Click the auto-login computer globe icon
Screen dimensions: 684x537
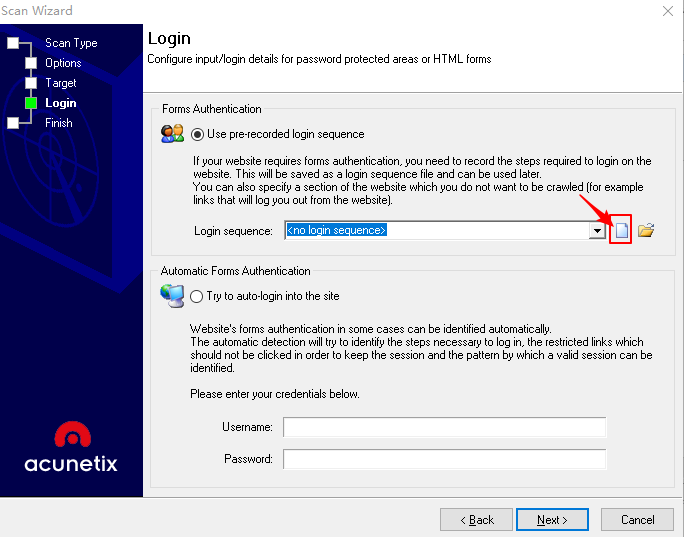coord(172,296)
